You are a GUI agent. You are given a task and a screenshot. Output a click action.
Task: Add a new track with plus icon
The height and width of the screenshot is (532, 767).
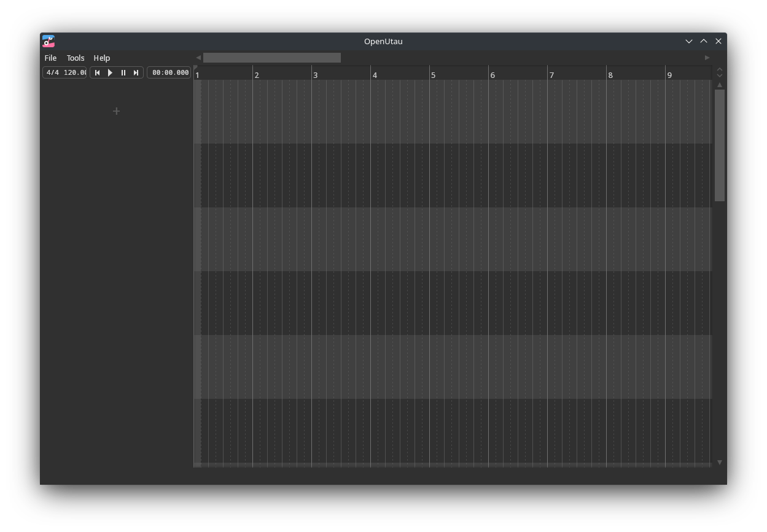(x=116, y=111)
